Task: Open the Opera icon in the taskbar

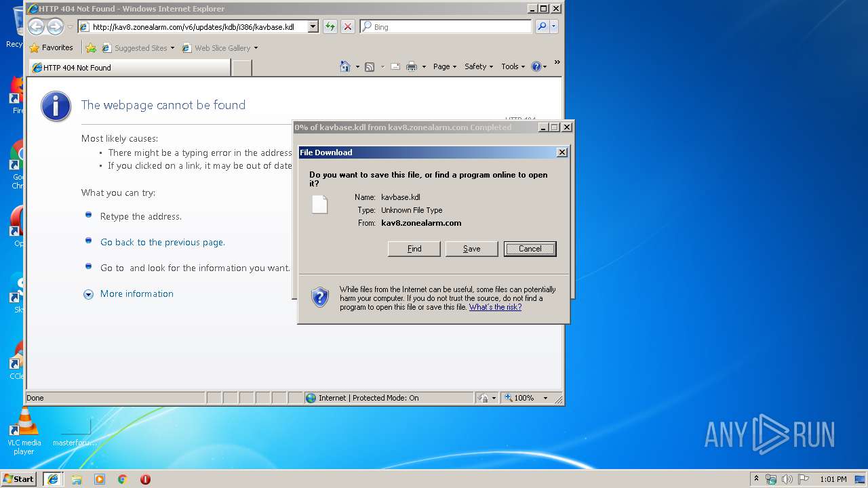Action: pos(145,479)
